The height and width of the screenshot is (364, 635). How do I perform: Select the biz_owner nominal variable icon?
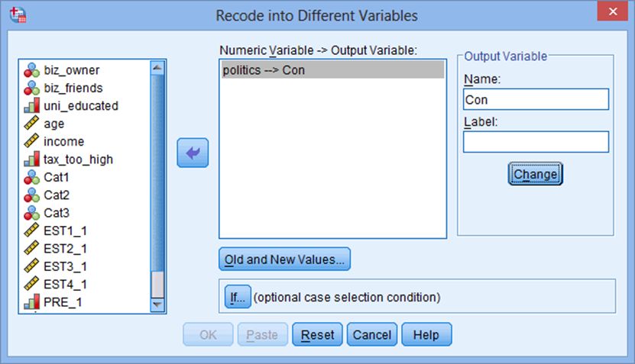click(x=31, y=70)
